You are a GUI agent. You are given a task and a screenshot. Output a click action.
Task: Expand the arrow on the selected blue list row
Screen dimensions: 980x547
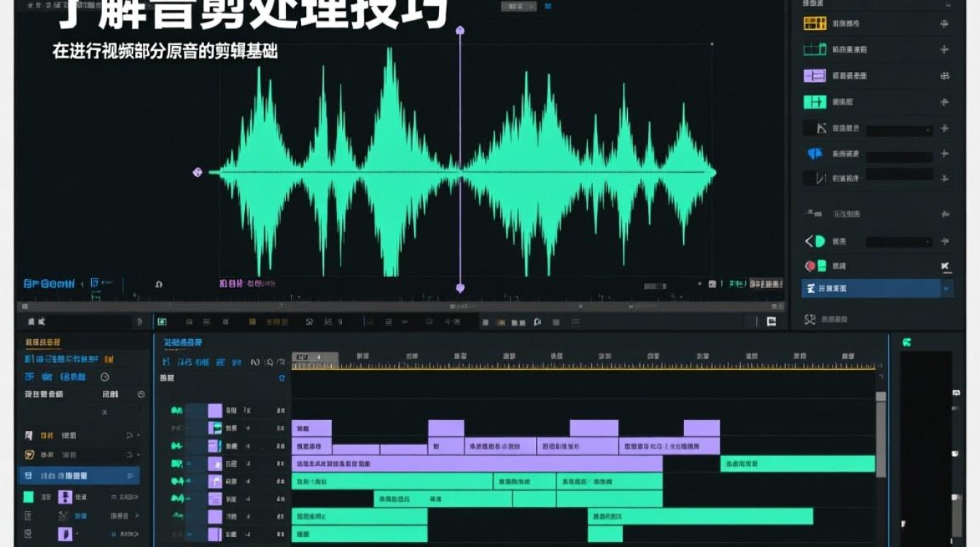click(131, 476)
